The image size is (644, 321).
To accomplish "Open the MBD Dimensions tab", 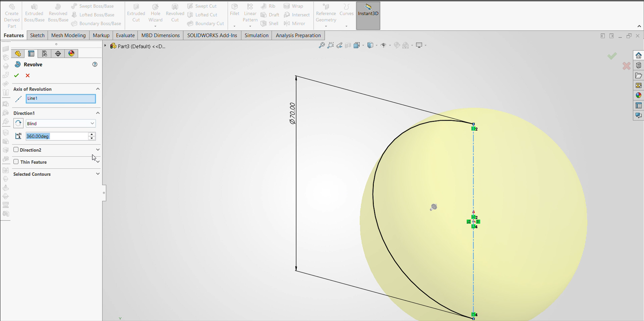I will [x=160, y=35].
